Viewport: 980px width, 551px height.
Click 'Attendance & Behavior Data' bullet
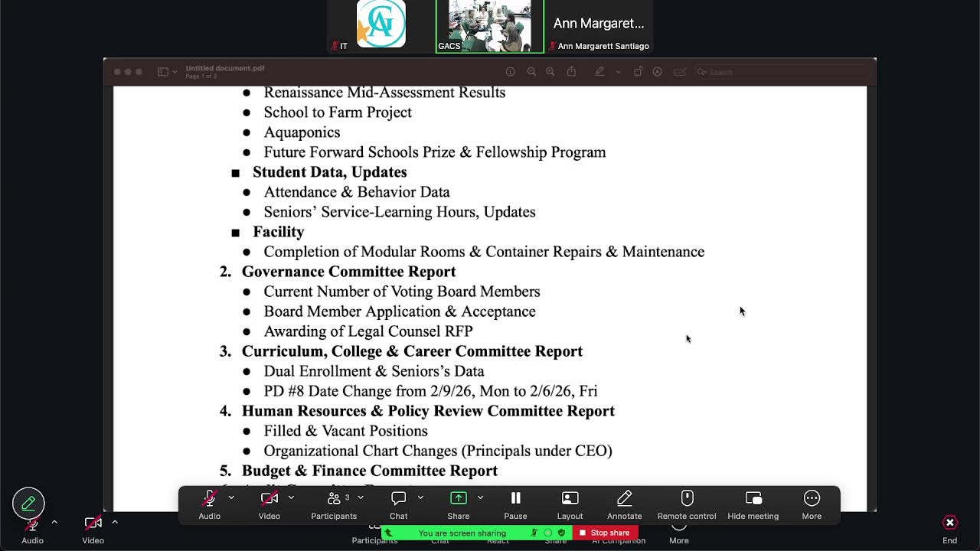(x=357, y=191)
